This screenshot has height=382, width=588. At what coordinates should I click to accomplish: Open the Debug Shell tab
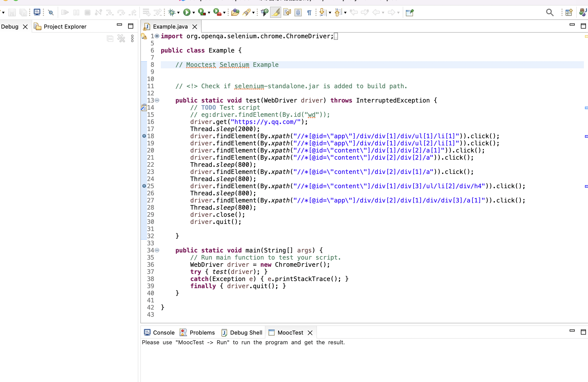[x=242, y=333]
